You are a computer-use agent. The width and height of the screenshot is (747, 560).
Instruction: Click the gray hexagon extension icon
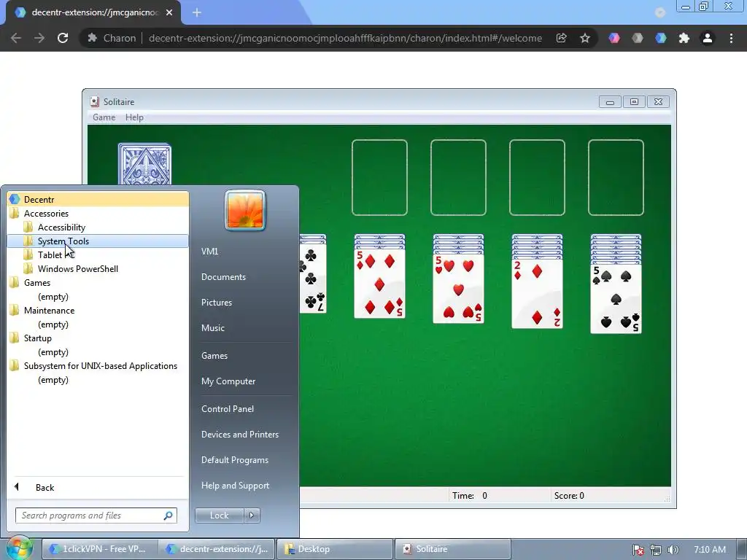click(638, 38)
